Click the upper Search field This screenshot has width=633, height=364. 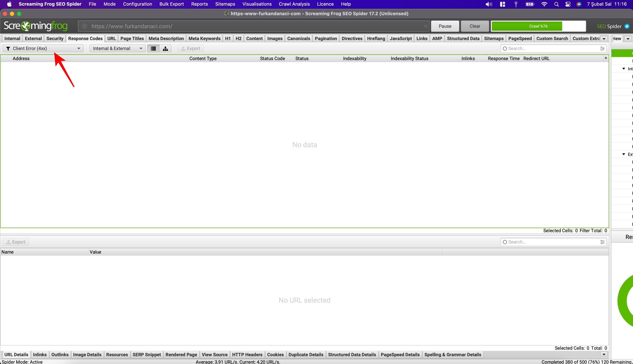coord(553,48)
